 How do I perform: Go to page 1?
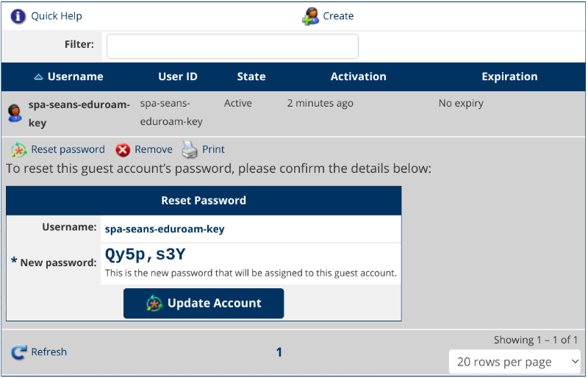point(279,352)
